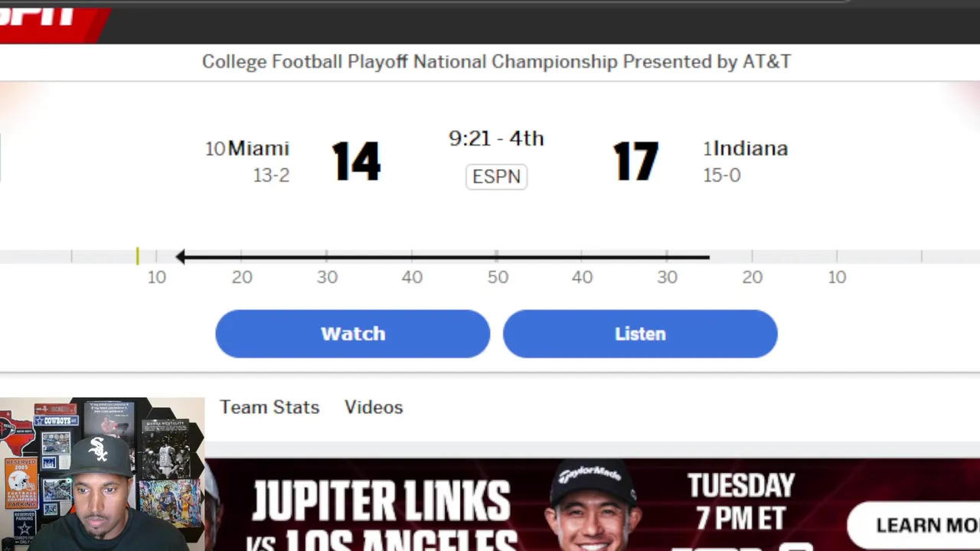Click Miami's score of 14
Screen dimensions: 980x551
[x=356, y=161]
